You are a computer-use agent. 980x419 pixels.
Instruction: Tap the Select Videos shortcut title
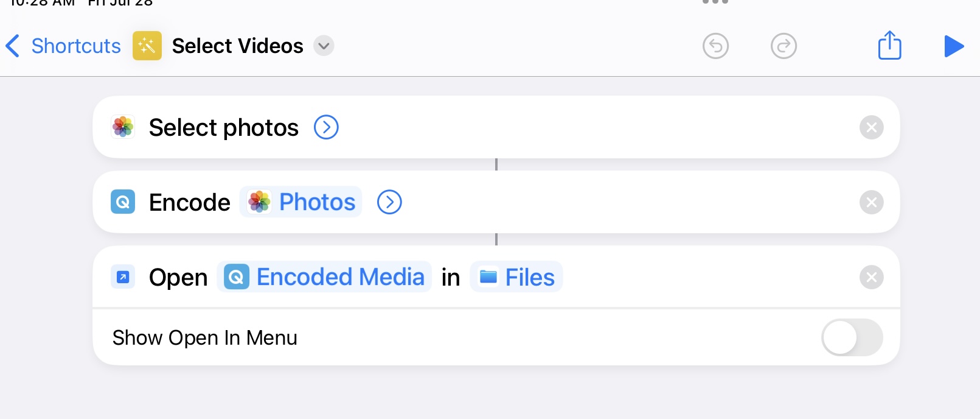pyautogui.click(x=237, y=46)
